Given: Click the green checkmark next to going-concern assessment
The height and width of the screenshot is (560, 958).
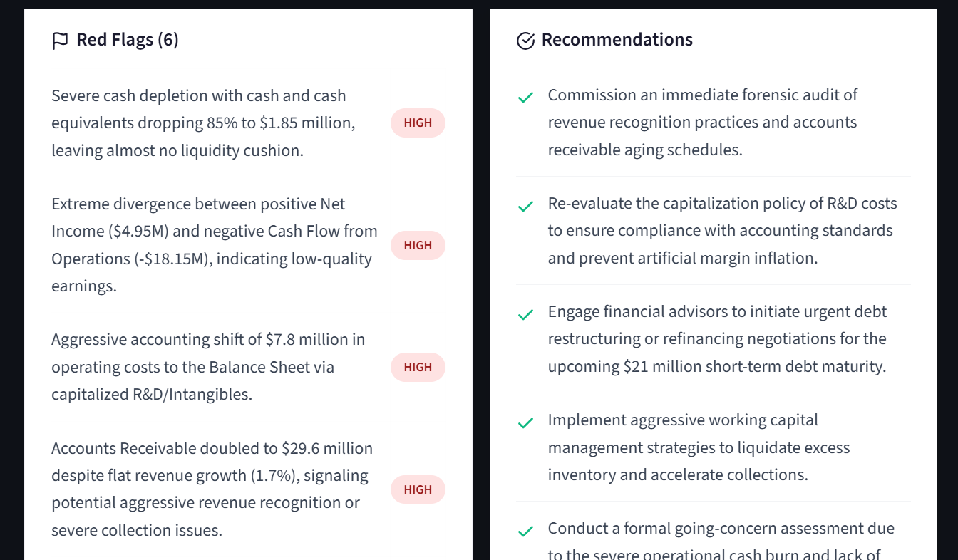Looking at the screenshot, I should [525, 532].
